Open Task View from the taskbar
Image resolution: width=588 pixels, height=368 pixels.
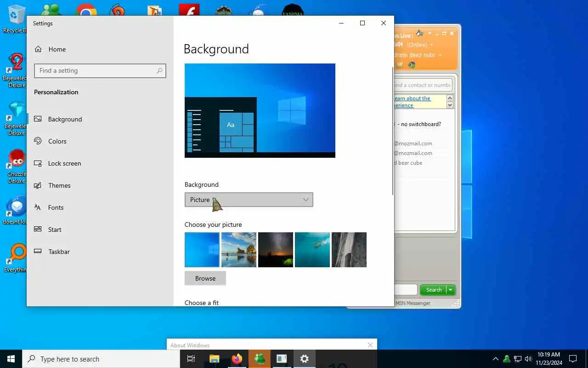(191, 359)
